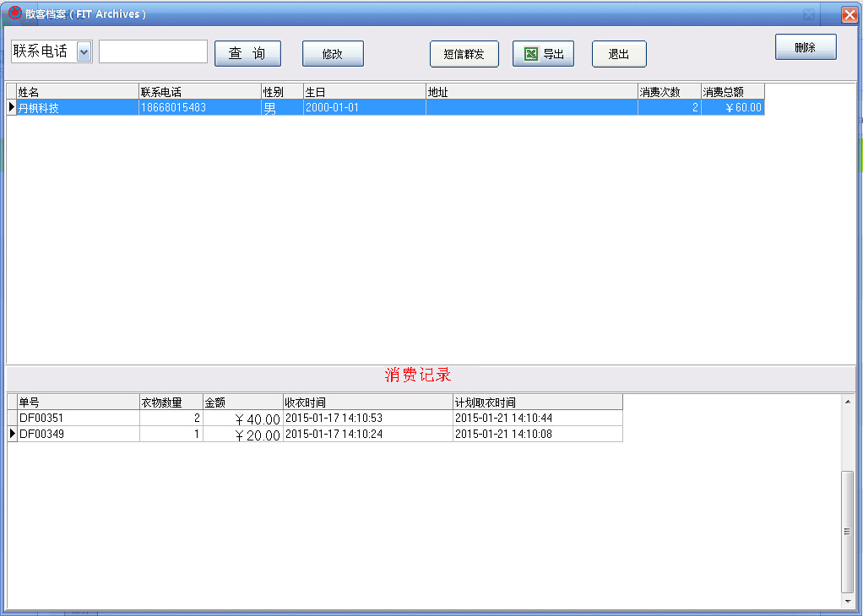Click the vertical scrollbar thumb in records list
The image size is (863, 616).
pyautogui.click(x=848, y=532)
